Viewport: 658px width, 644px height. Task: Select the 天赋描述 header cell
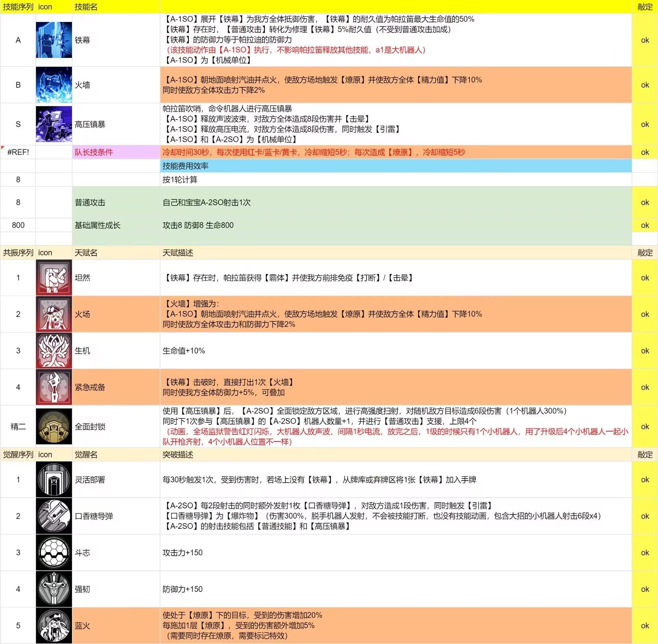tap(396, 252)
